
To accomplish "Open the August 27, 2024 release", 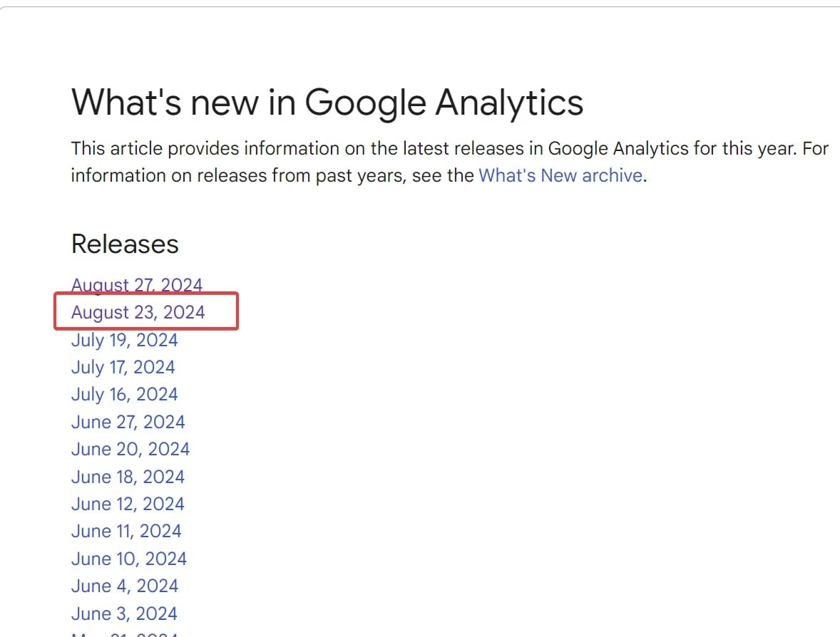I will (x=137, y=285).
